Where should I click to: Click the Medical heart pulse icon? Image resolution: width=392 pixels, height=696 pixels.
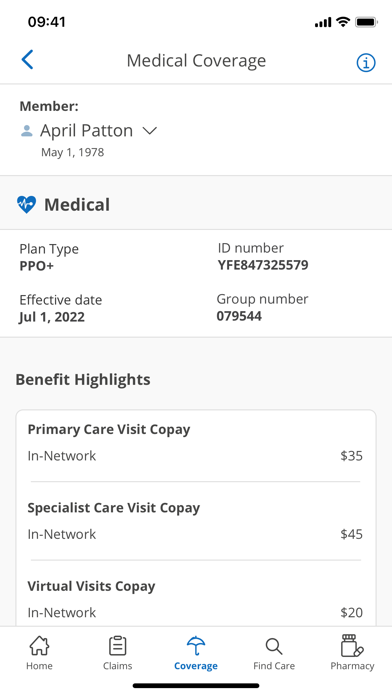pyautogui.click(x=26, y=205)
